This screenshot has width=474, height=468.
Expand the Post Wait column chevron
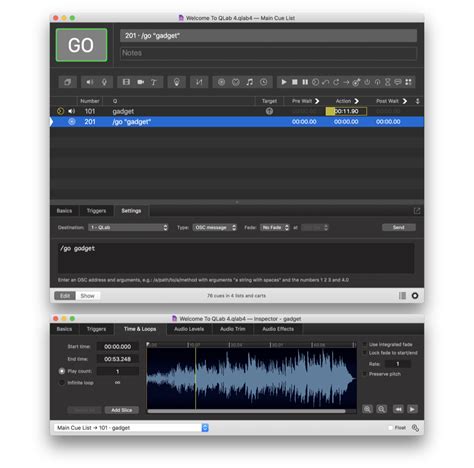pyautogui.click(x=405, y=101)
